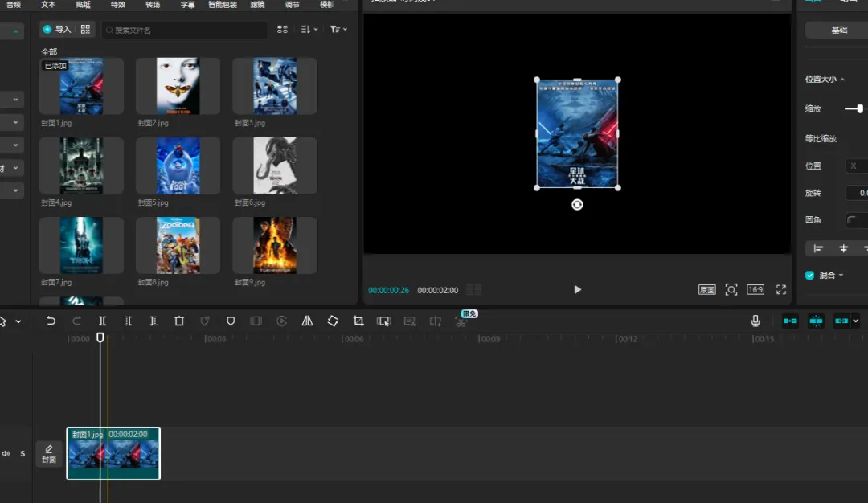Open the 贴纸 tab
The width and height of the screenshot is (868, 503).
(83, 5)
